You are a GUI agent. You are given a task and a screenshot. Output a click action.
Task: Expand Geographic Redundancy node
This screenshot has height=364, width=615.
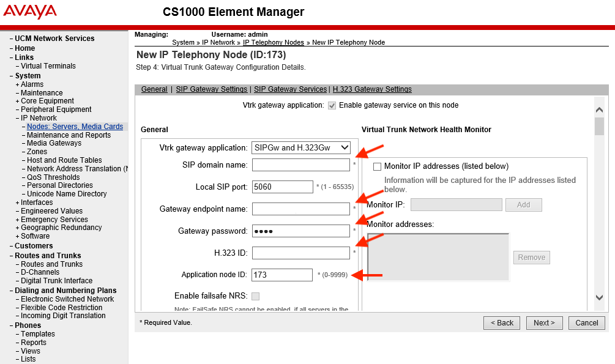[17, 228]
